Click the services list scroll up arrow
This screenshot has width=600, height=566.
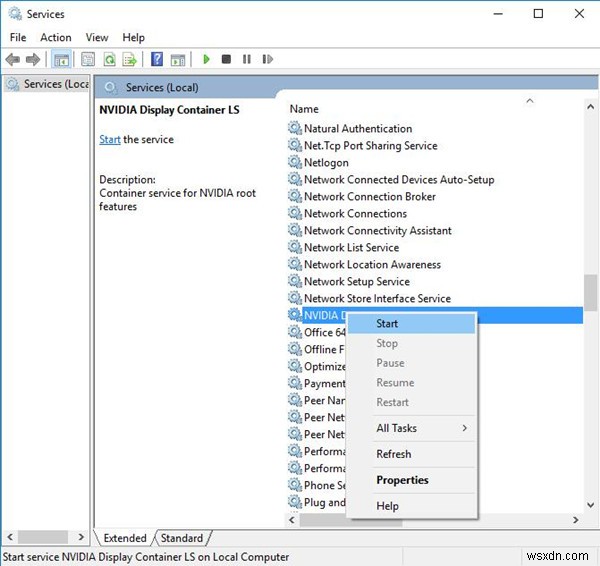click(590, 107)
